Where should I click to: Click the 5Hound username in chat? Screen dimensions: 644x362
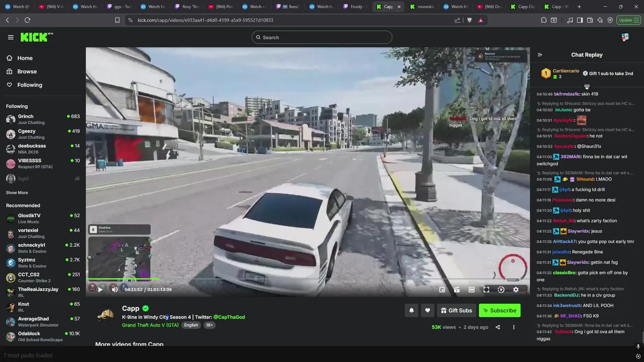coord(585,179)
